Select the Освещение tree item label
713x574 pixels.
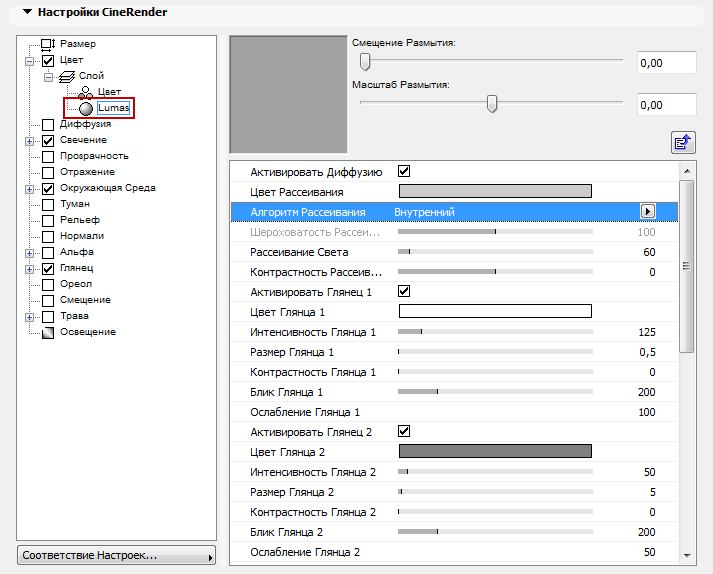click(x=88, y=332)
